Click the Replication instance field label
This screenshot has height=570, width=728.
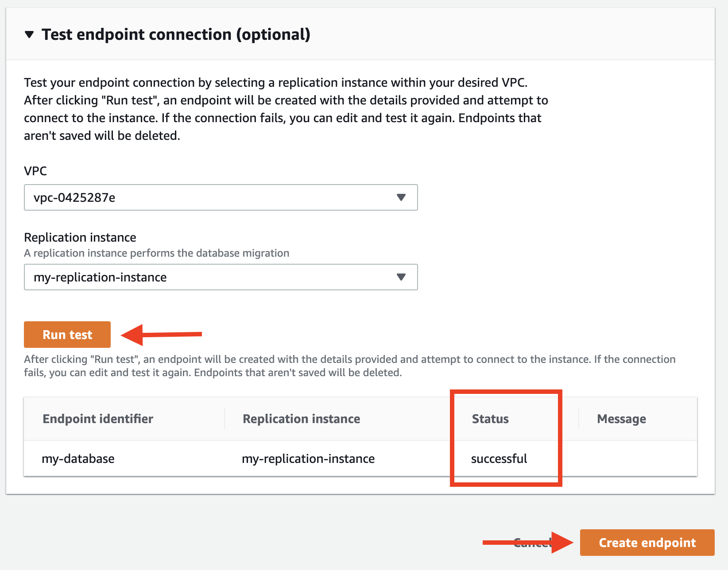[80, 237]
